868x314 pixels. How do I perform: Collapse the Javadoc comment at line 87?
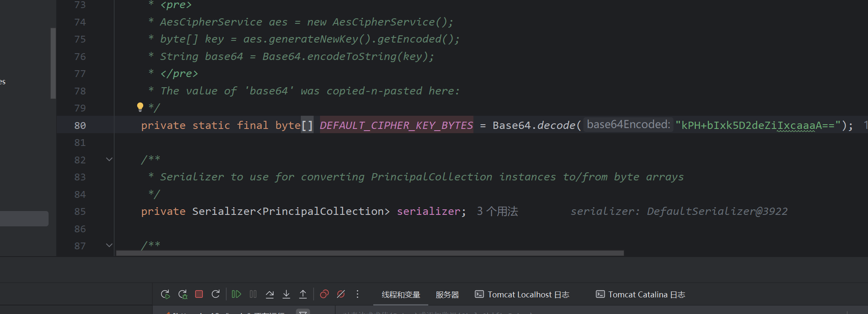pyautogui.click(x=109, y=245)
